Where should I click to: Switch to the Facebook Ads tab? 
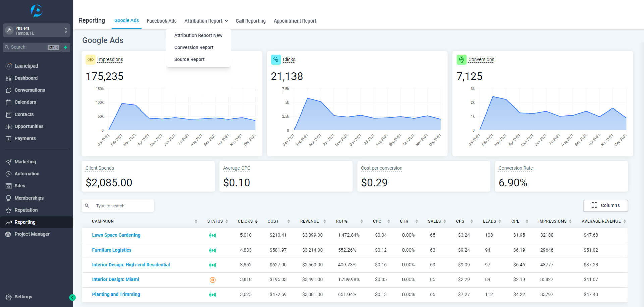[x=162, y=21]
